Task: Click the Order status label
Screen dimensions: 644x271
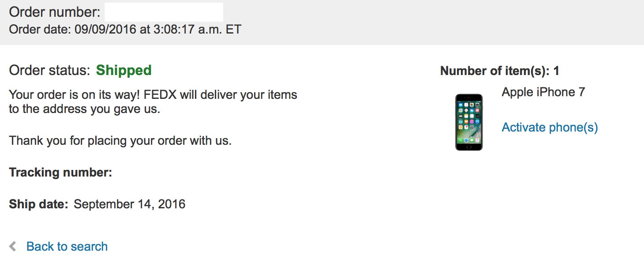Action: pos(49,70)
